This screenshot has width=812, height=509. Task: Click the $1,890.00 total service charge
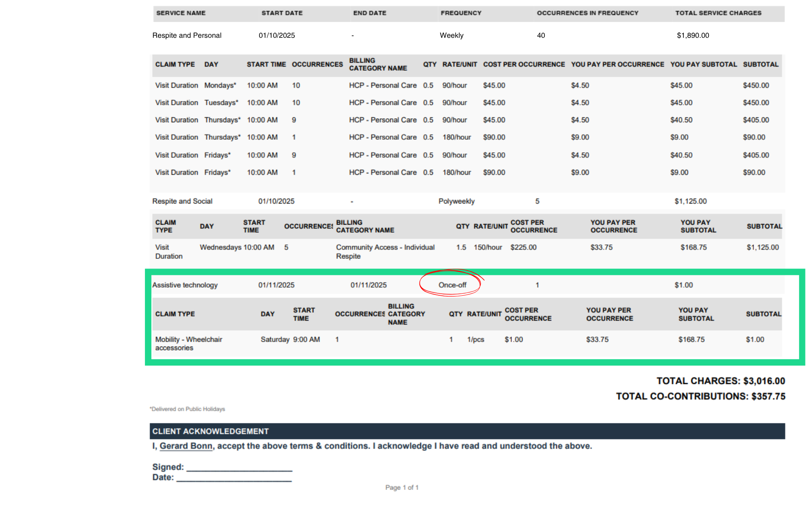693,35
